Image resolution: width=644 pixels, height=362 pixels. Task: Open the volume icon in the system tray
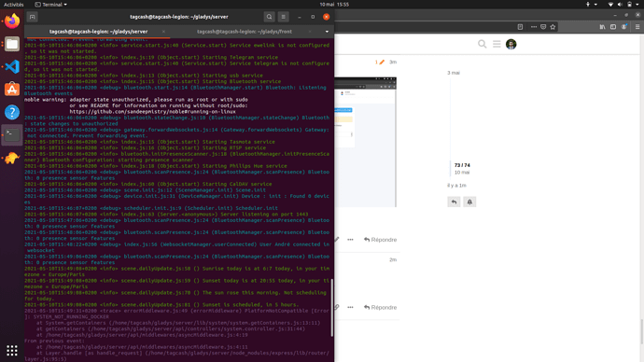[620, 5]
